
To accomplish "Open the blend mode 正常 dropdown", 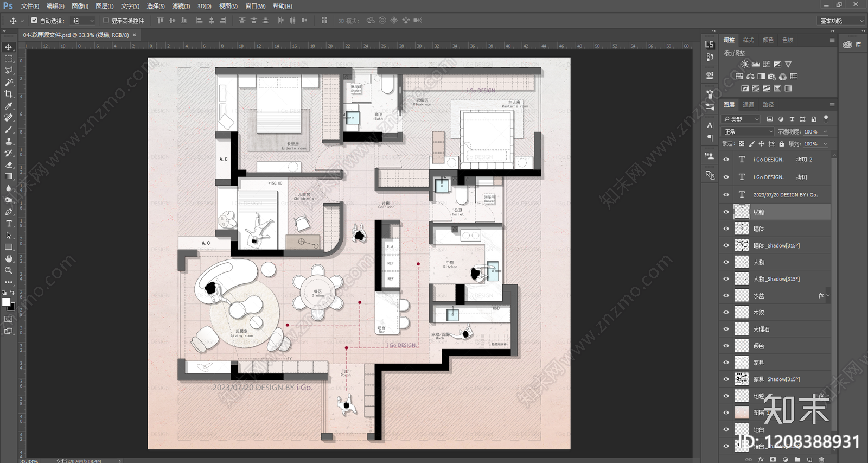I will tap(748, 131).
